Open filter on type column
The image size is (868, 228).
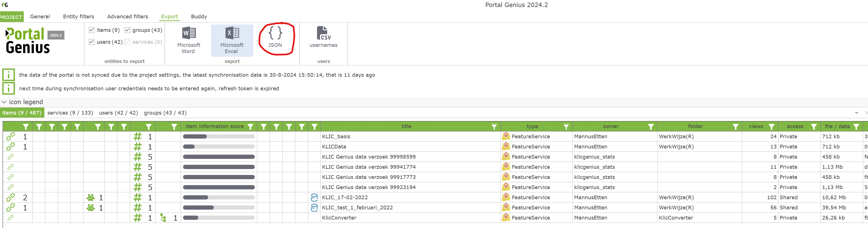point(566,127)
